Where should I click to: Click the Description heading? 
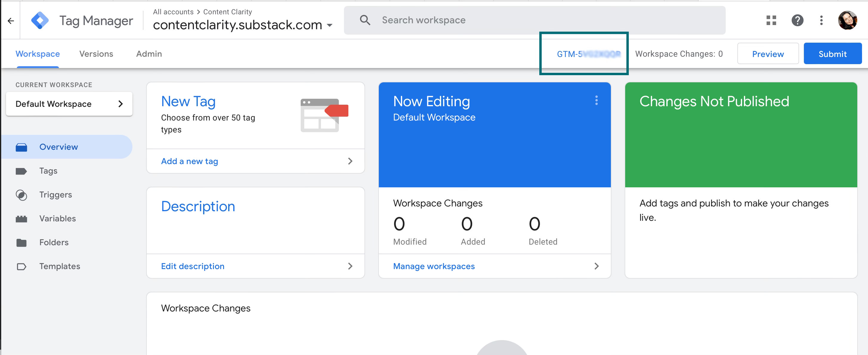(198, 206)
